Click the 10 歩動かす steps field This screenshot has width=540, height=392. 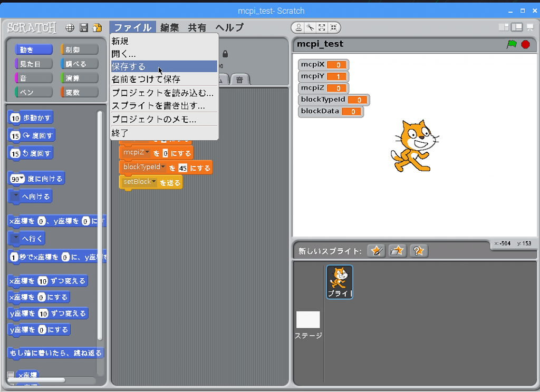15,119
